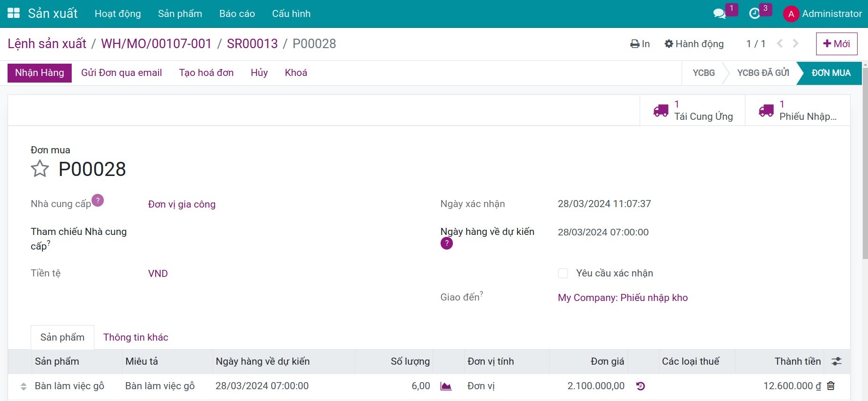Open the Sản phẩm top menu
This screenshot has height=401, width=868.
(x=180, y=14)
